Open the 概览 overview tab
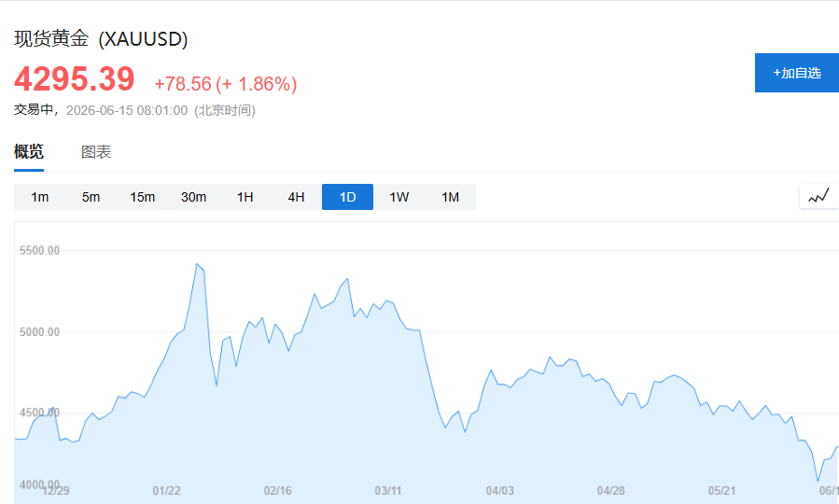This screenshot has width=839, height=504. tap(29, 152)
